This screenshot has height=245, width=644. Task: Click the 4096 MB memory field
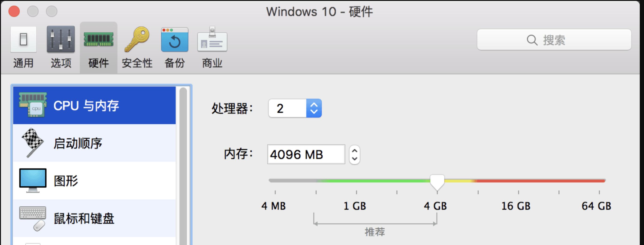click(306, 154)
